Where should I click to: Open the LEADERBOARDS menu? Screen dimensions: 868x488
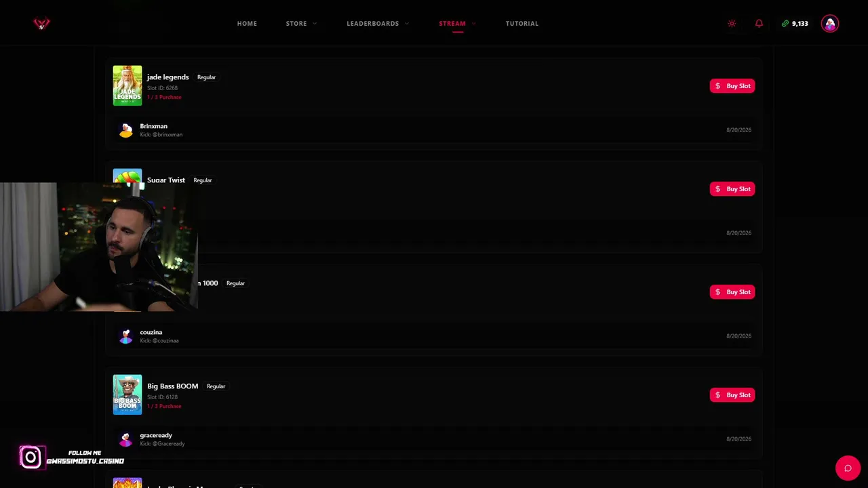coord(373,24)
